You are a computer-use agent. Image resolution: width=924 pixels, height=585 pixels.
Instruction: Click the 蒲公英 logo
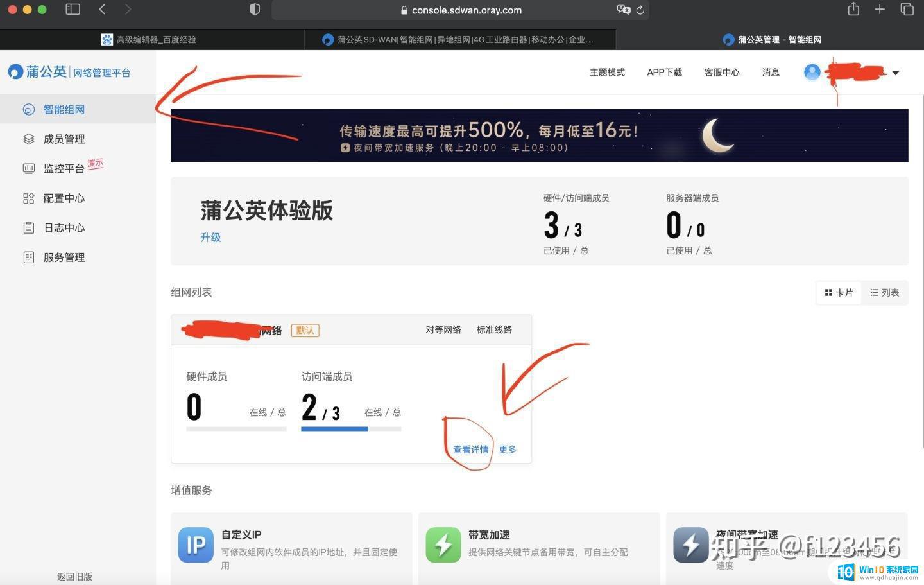coord(37,72)
